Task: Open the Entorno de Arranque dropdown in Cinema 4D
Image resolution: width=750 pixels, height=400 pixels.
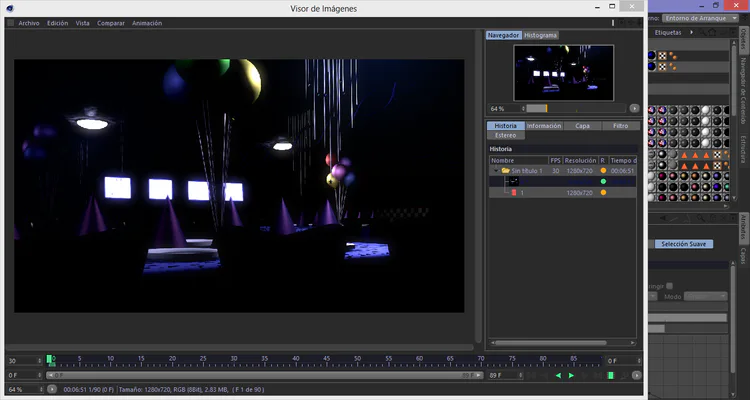Action: click(x=700, y=18)
